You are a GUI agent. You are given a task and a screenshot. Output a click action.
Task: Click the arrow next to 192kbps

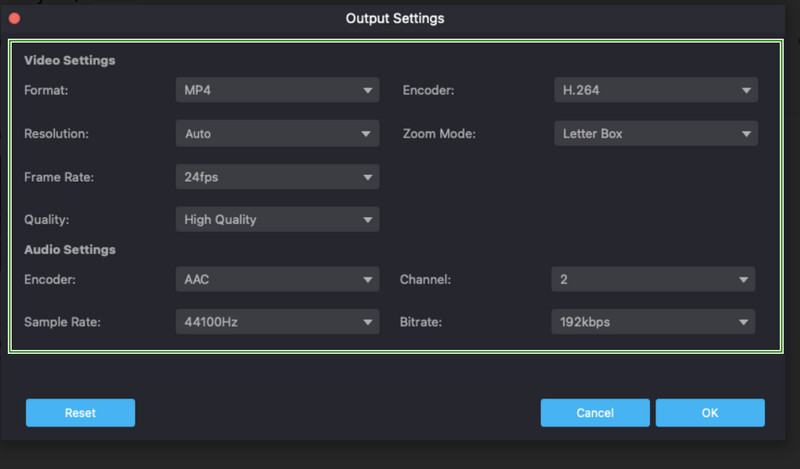point(743,323)
